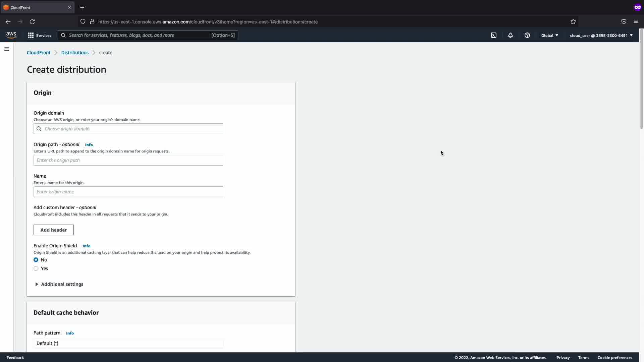
Task: Open the help question-mark icon
Action: [x=527, y=35]
